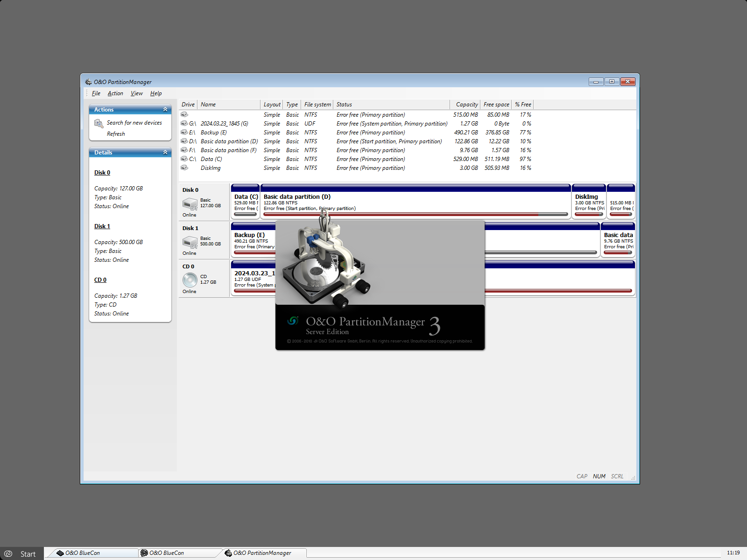
Task: Select Basic data partition (F) in list
Action: tap(229, 150)
